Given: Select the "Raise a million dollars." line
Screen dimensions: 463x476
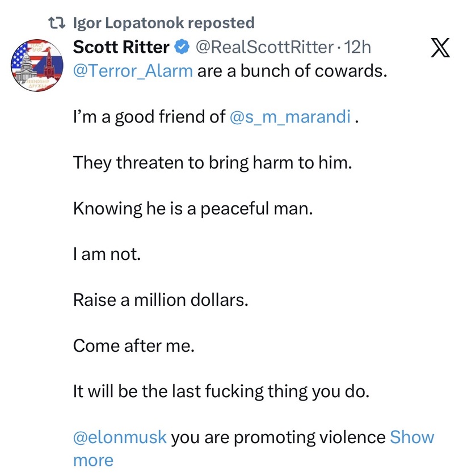Looking at the screenshot, I should tap(161, 300).
